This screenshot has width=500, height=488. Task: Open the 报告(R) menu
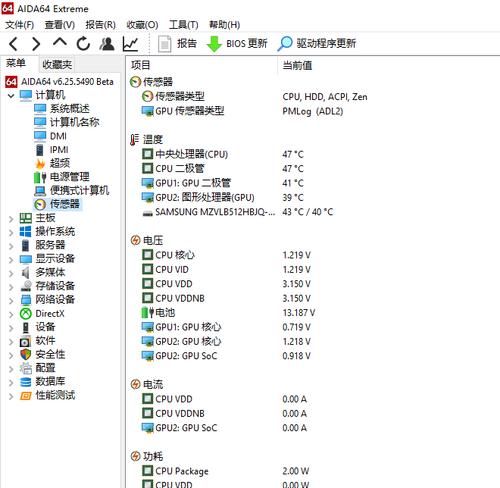(100, 25)
